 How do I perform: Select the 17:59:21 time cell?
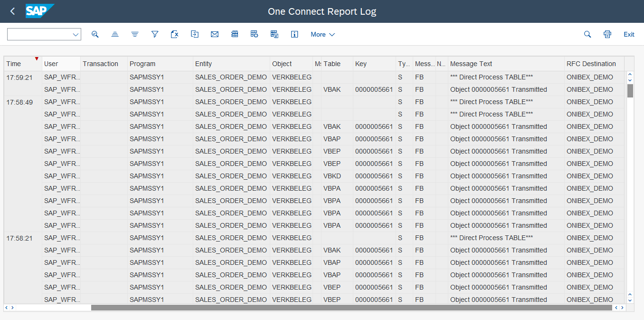[x=23, y=77]
